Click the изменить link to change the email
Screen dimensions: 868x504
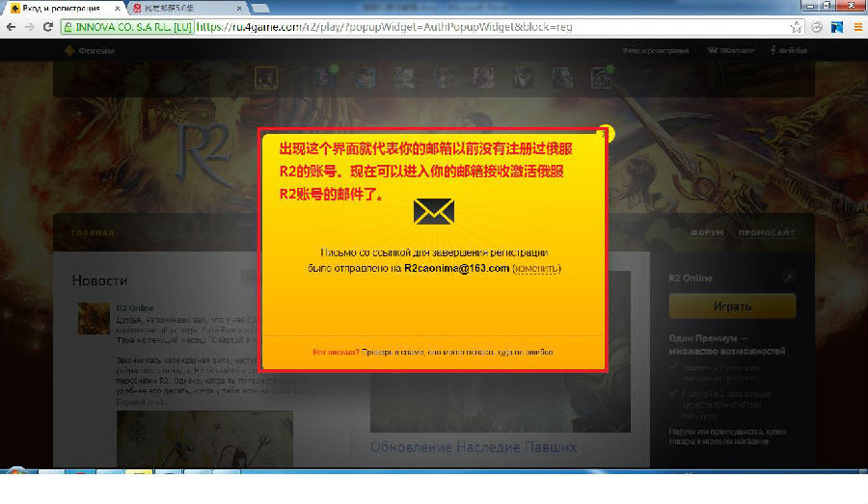pyautogui.click(x=536, y=268)
